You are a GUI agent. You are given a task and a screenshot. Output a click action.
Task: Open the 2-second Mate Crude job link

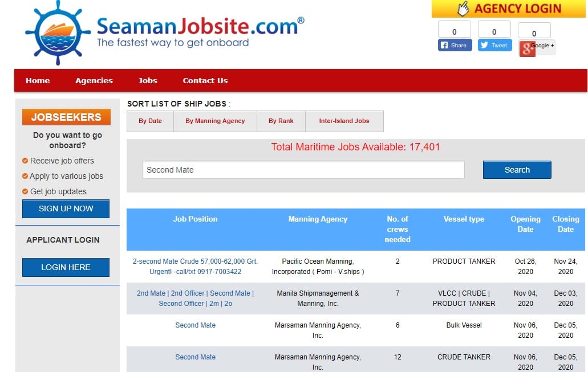coord(195,267)
